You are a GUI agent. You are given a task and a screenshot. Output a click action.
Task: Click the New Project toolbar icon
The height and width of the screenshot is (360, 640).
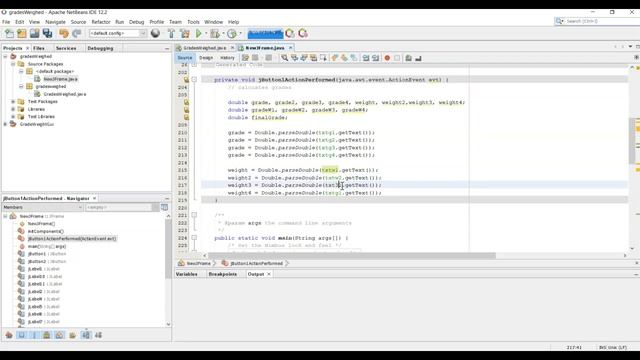point(22,33)
